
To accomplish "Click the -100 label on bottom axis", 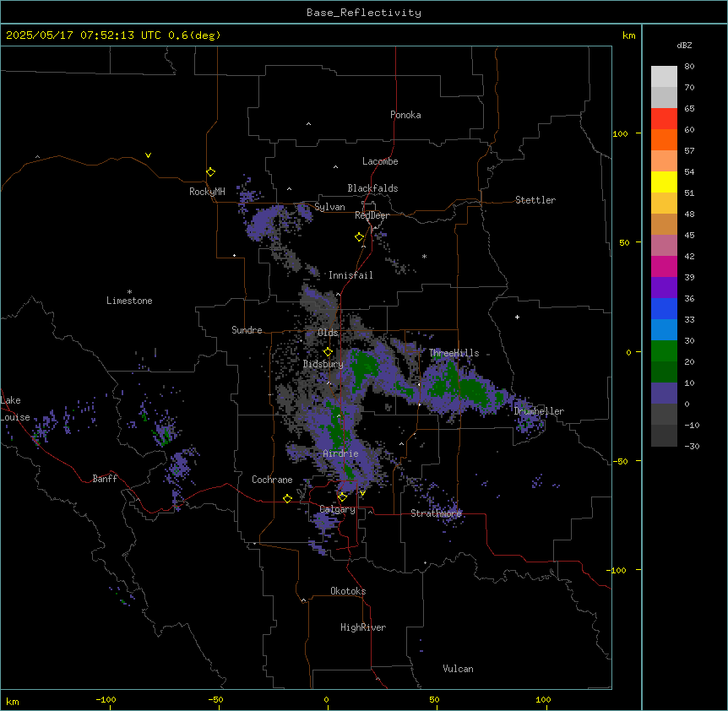I will 106,699.
